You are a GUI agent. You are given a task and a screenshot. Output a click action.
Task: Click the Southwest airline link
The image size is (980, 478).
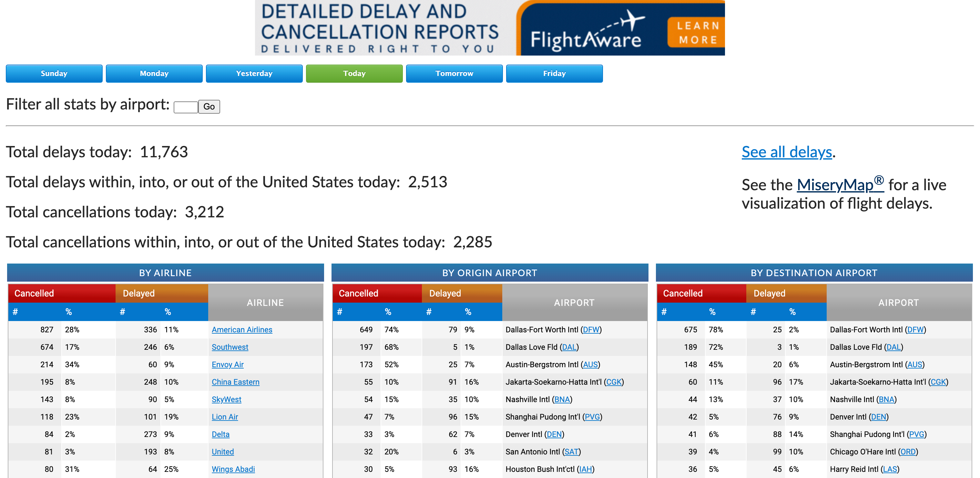(x=230, y=347)
